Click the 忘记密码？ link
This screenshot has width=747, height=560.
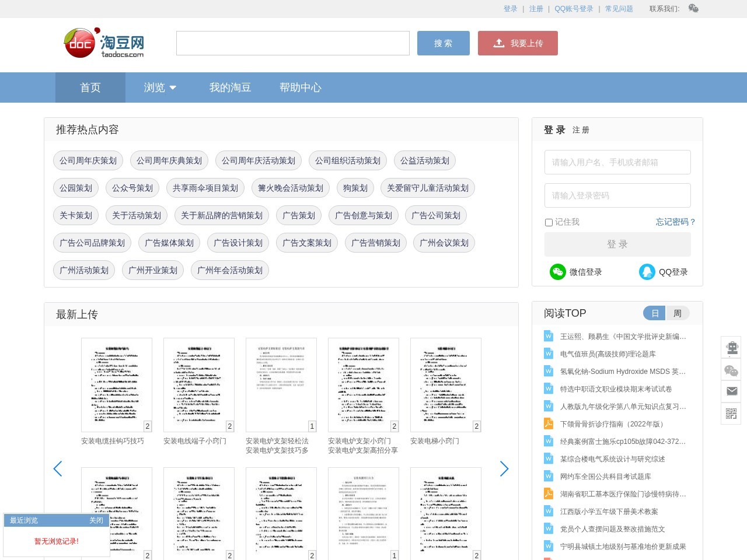(675, 222)
